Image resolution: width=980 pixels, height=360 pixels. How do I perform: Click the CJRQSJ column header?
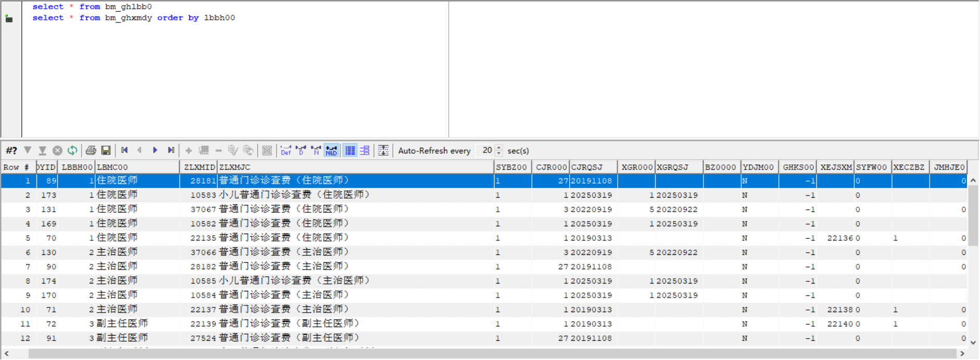click(593, 167)
